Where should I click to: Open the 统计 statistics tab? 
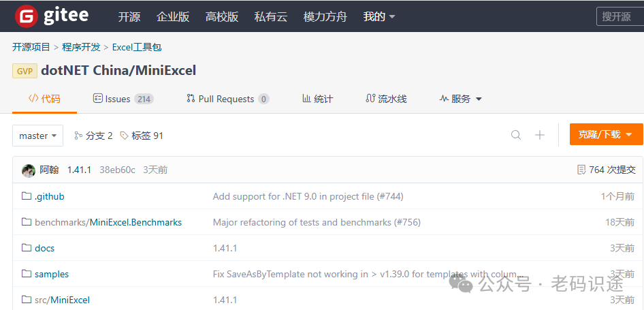(317, 99)
